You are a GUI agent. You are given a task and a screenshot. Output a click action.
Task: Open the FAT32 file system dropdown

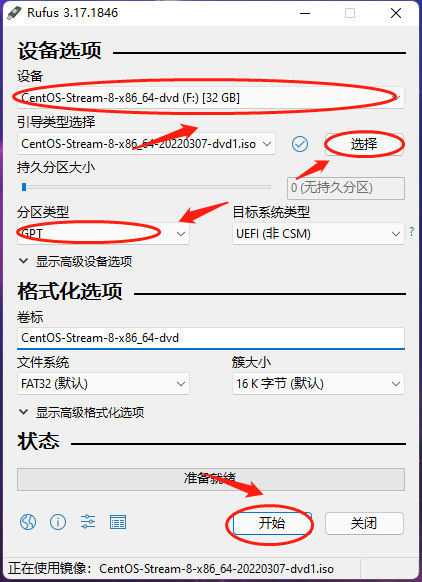tap(103, 383)
